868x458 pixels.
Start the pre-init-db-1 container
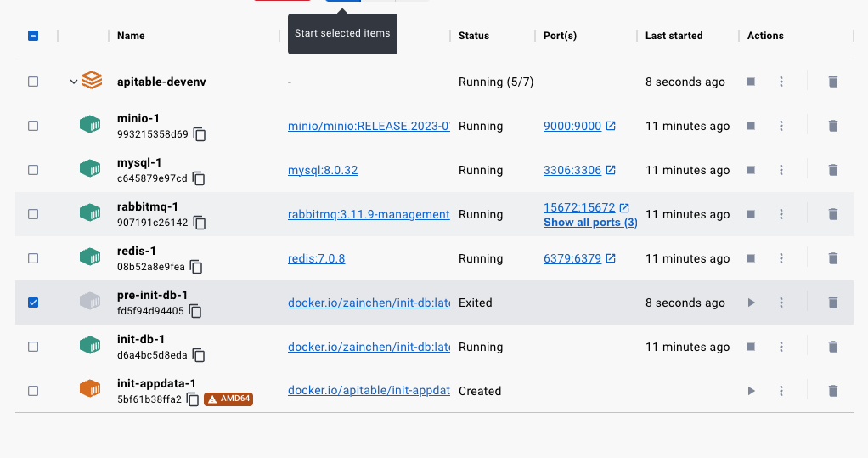pos(751,303)
